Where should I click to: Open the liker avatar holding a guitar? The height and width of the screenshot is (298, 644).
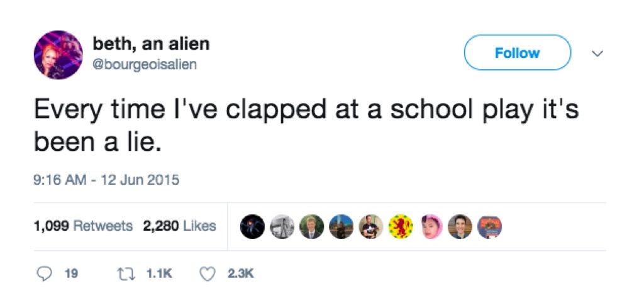click(x=371, y=226)
